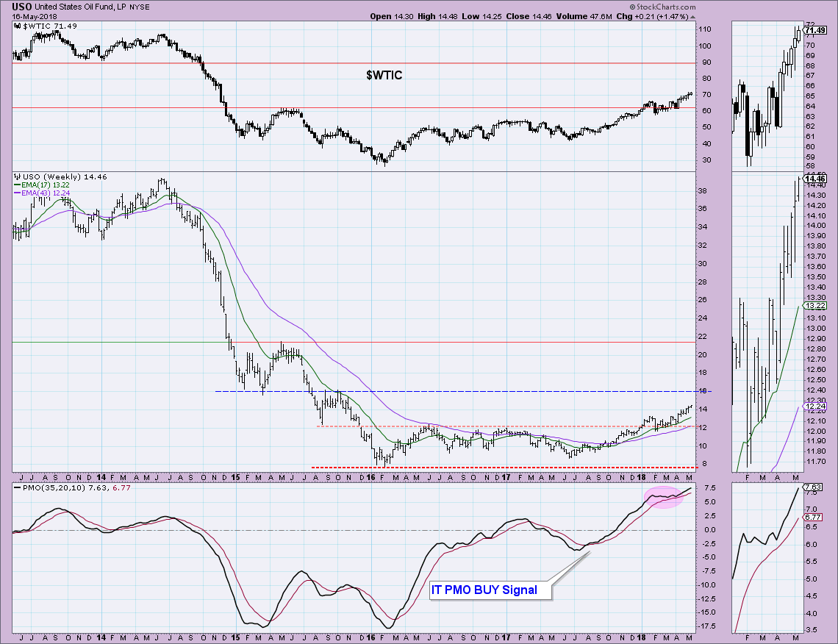This screenshot has height=644, width=838.
Task: Click the 14.46 price tag in zoom panel
Action: click(815, 179)
